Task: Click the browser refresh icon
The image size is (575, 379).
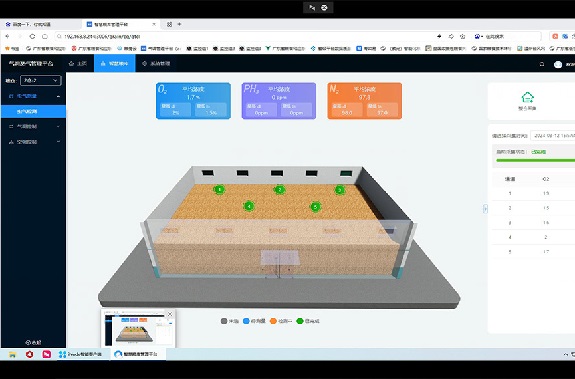Action: tap(32, 36)
